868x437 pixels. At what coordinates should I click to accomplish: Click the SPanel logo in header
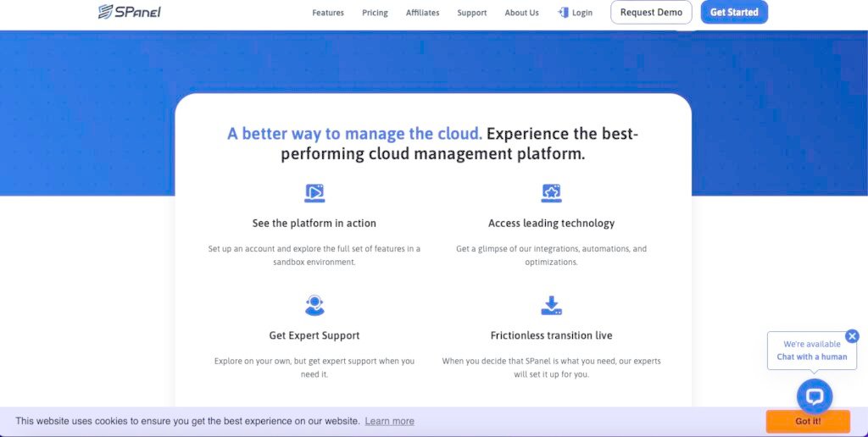(129, 12)
